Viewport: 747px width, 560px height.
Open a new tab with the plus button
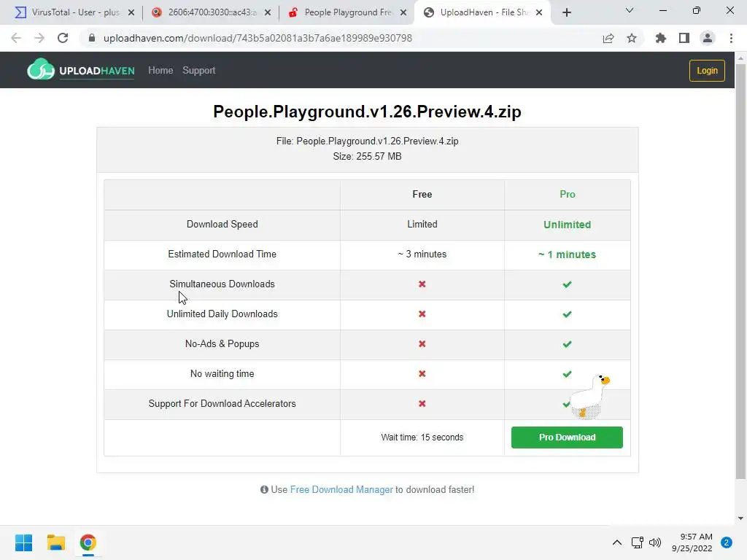click(566, 13)
